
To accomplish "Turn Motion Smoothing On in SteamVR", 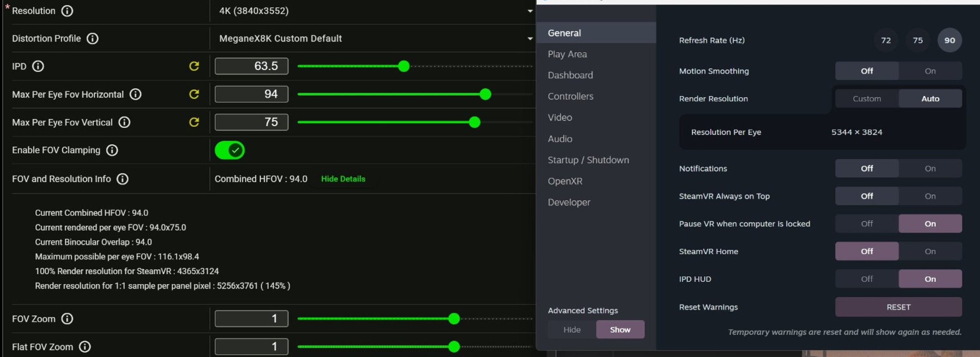I will (930, 71).
